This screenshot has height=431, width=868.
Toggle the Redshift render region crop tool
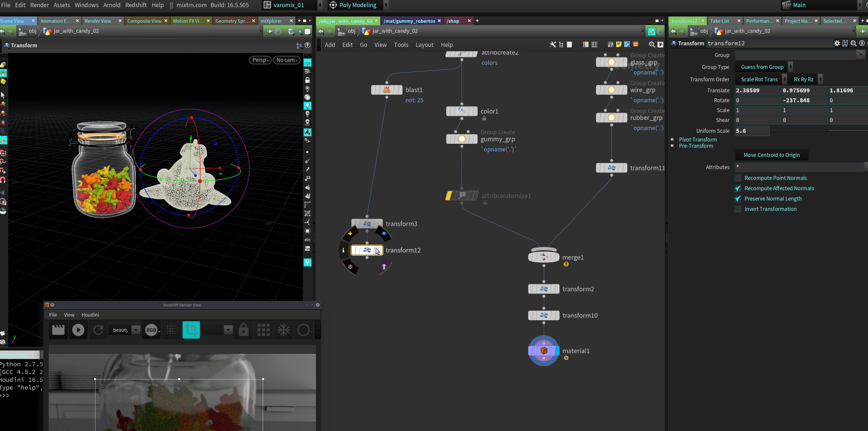pyautogui.click(x=191, y=330)
